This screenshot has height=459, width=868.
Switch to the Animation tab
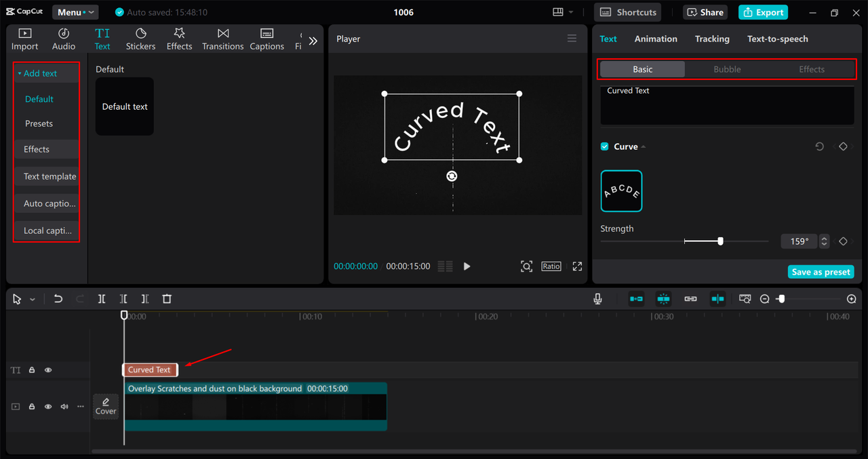656,39
